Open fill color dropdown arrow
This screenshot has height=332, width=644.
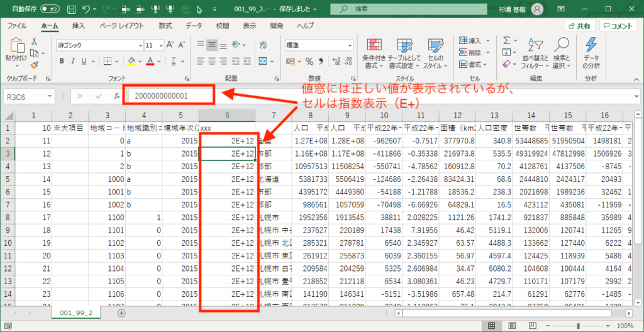coord(140,61)
